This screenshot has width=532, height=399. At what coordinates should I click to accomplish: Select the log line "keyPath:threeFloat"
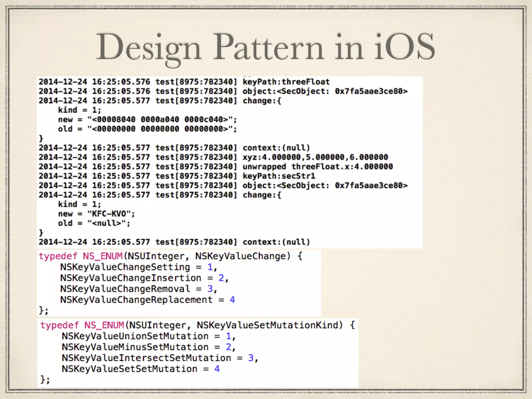tap(184, 82)
